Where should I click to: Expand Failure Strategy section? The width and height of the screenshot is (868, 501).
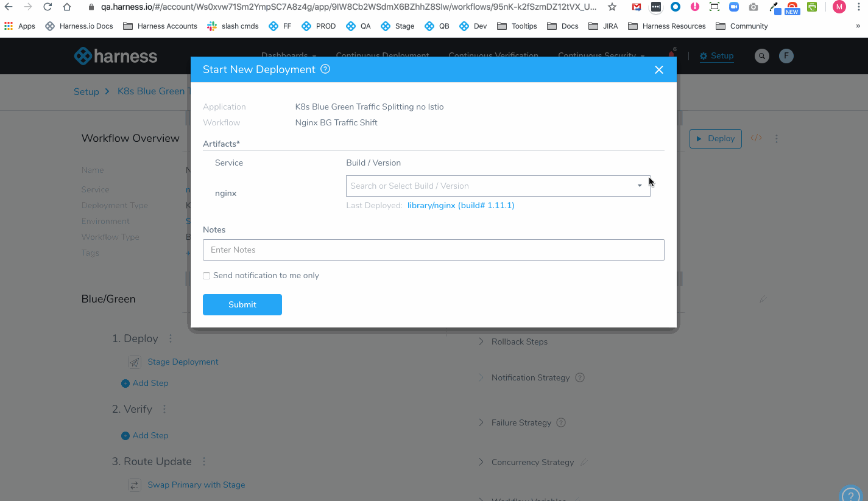(515, 423)
